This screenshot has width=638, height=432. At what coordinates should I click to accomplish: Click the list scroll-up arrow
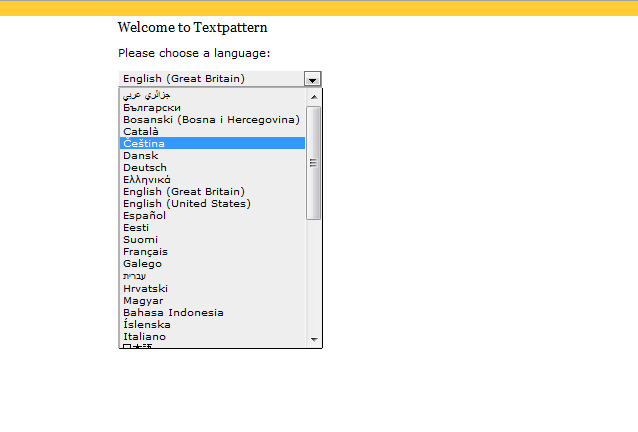coord(314,97)
